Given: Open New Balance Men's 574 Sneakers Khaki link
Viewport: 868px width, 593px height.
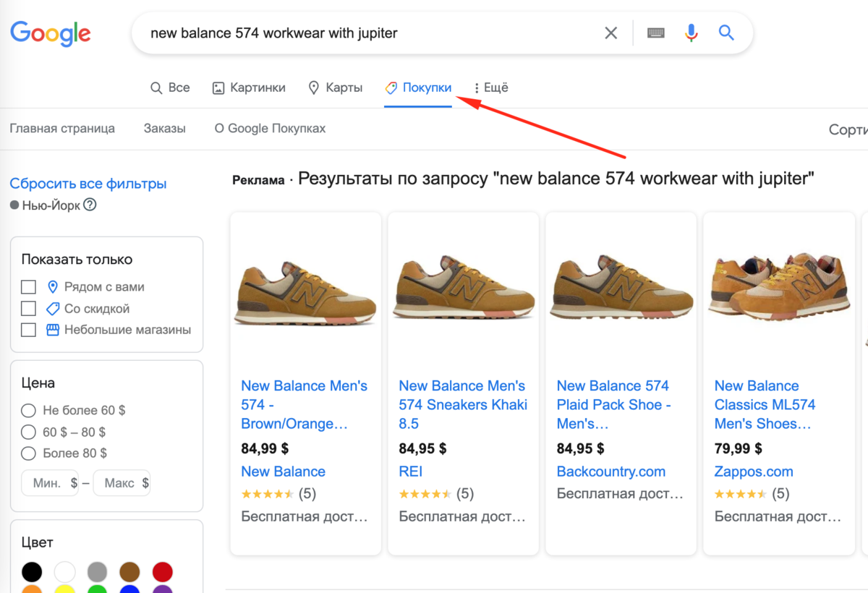Looking at the screenshot, I should (x=463, y=405).
